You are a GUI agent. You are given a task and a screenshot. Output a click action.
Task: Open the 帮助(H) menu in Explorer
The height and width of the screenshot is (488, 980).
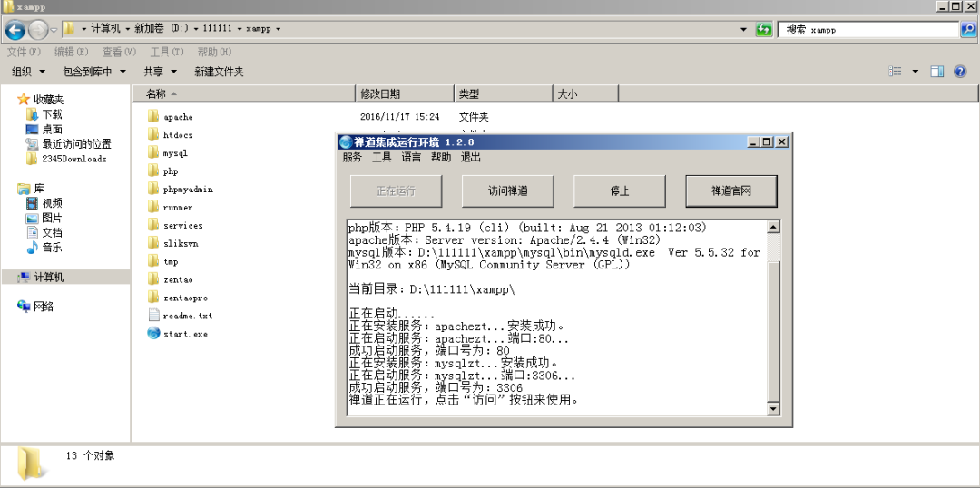(x=214, y=51)
